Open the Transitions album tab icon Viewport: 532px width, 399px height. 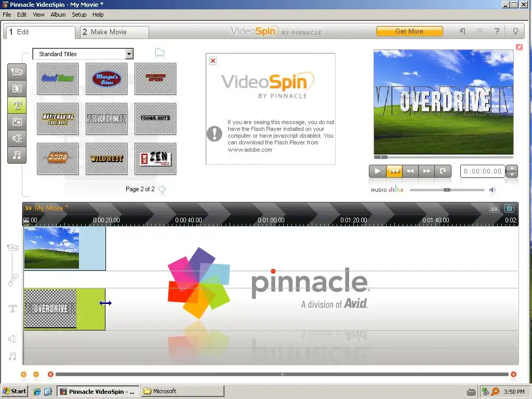point(17,88)
